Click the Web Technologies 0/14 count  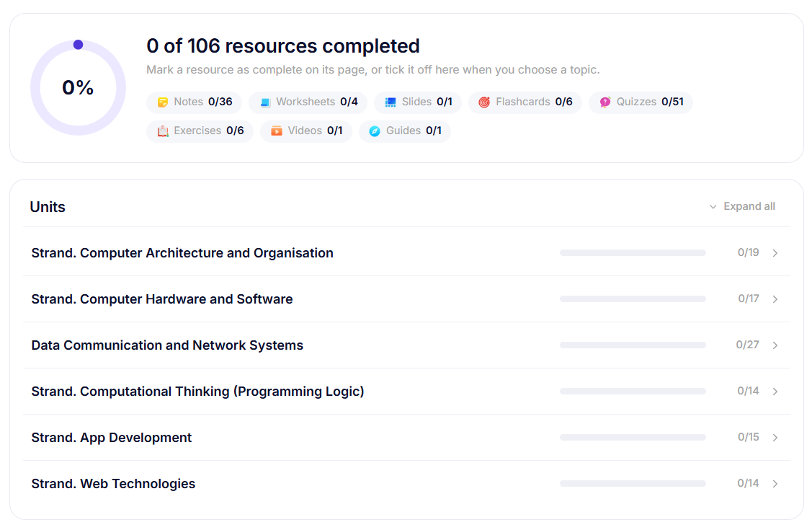point(749,483)
